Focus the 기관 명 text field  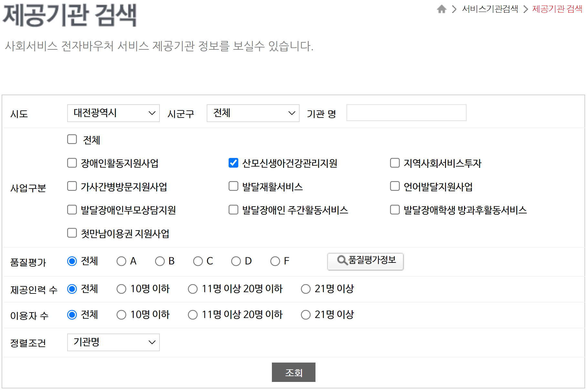click(x=406, y=113)
